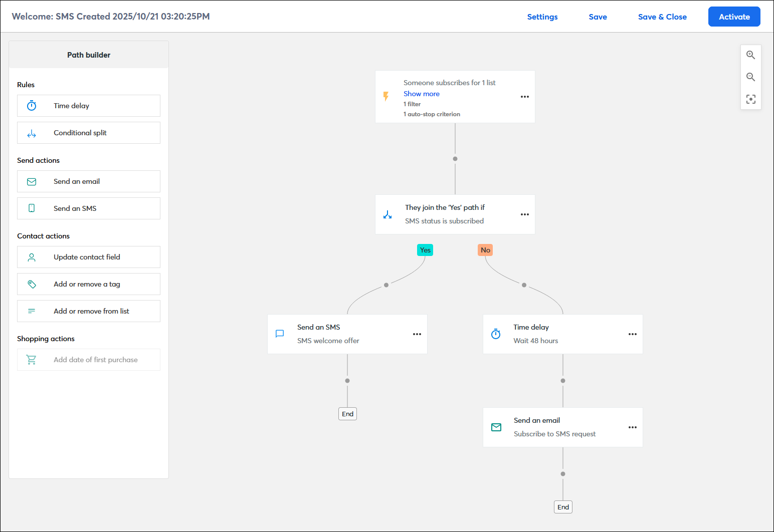Screen dimensions: 774x532
Task: Click the connector dot below Send an email node
Action: click(563, 474)
